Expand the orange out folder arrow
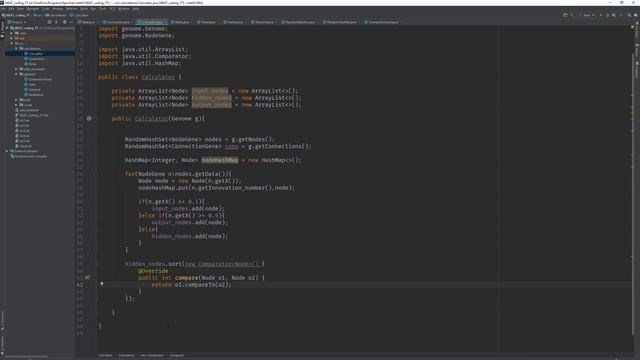 pos(11,38)
